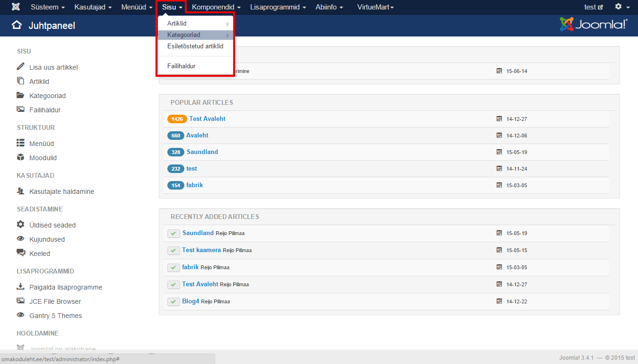Click the test site preview link at top right
The height and width of the screenshot is (364, 638).
(x=593, y=7)
